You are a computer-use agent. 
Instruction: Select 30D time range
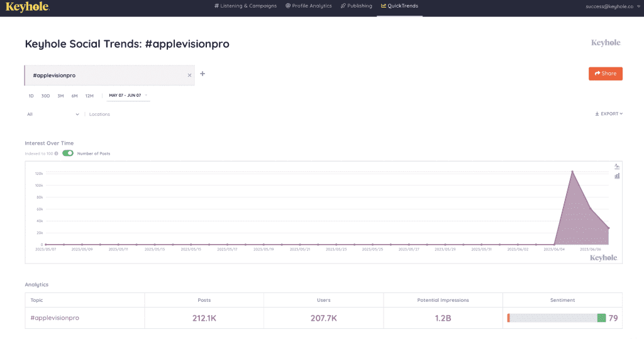[45, 96]
